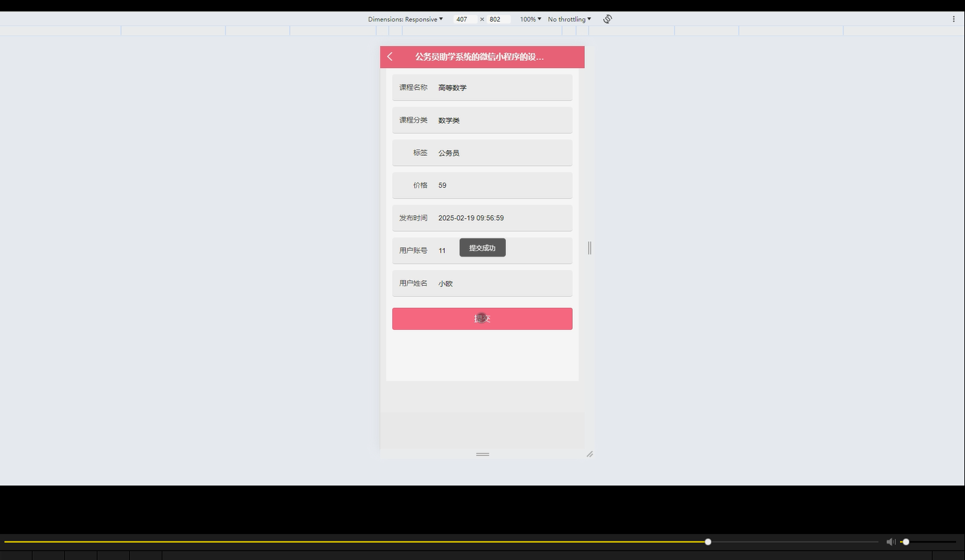Click the 标签 field with 公务员
The image size is (965, 560).
point(482,153)
